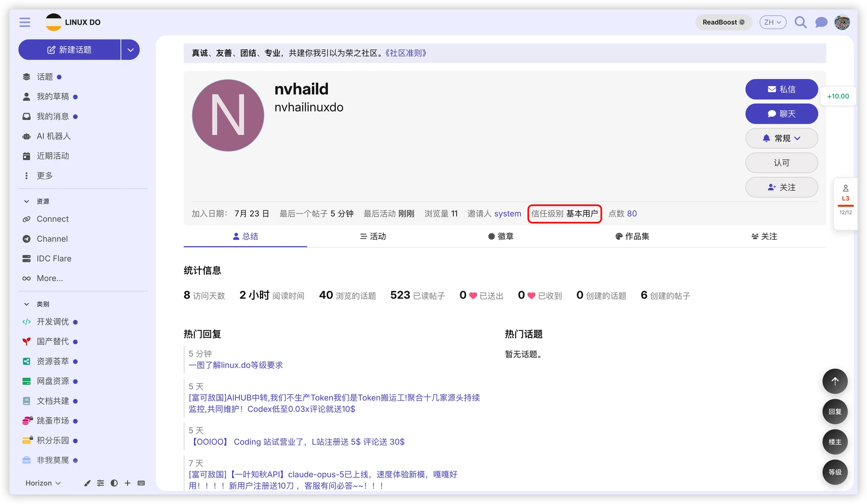This screenshot has height=504, width=867.
Task: Toggle dark mode half-circle icon
Action: (114, 483)
